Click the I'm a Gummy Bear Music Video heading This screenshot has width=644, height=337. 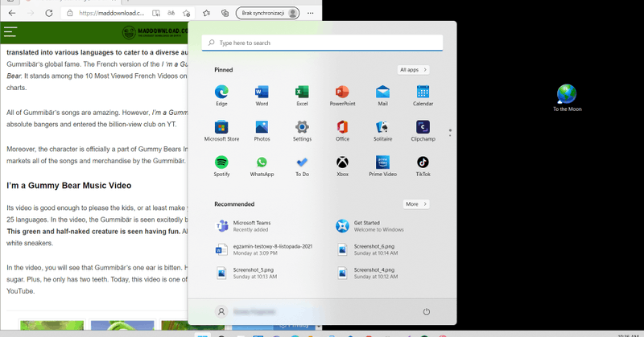[x=69, y=186]
